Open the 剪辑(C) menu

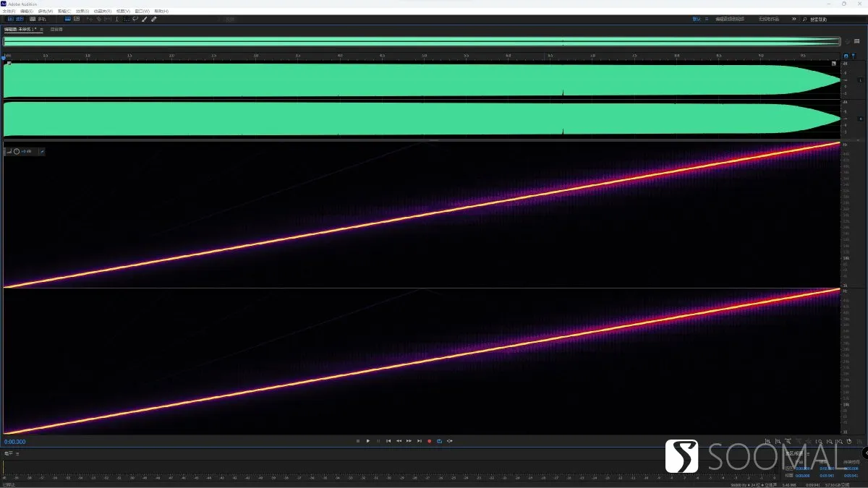point(64,12)
